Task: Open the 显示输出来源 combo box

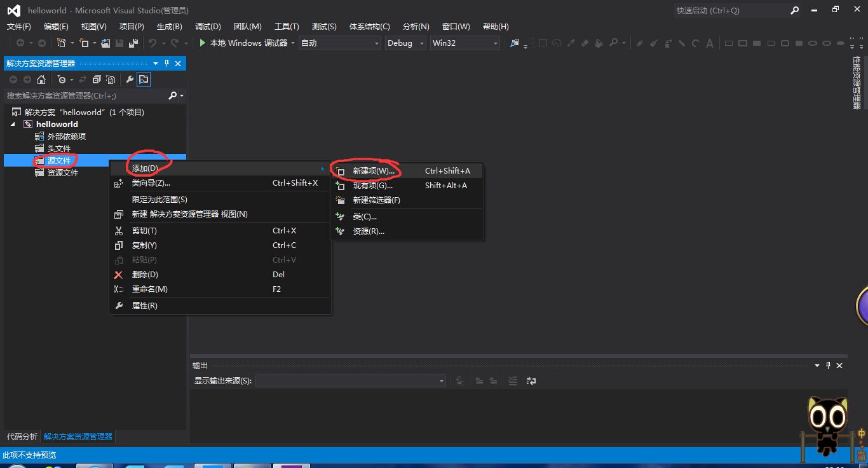Action: pos(351,381)
